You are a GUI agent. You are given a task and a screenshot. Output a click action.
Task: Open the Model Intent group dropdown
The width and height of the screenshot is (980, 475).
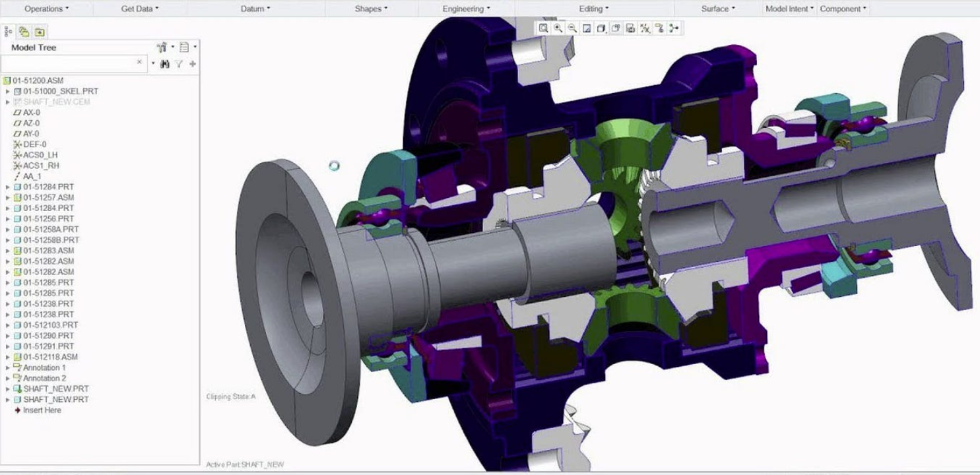[791, 9]
